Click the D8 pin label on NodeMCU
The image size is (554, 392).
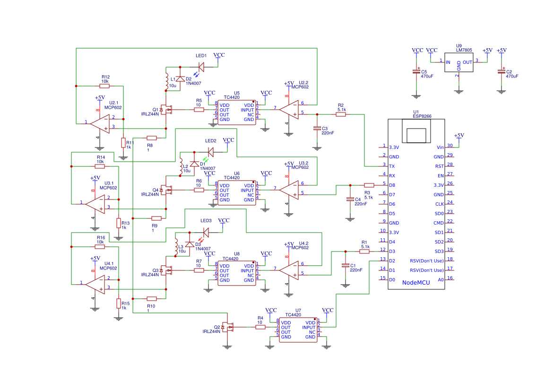[x=392, y=185]
